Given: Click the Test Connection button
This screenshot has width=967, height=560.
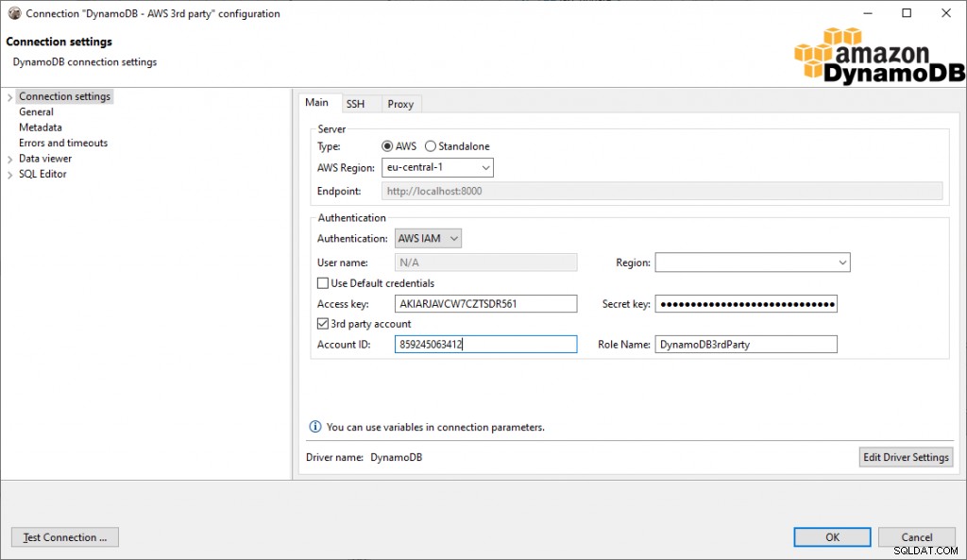Looking at the screenshot, I should (x=65, y=537).
